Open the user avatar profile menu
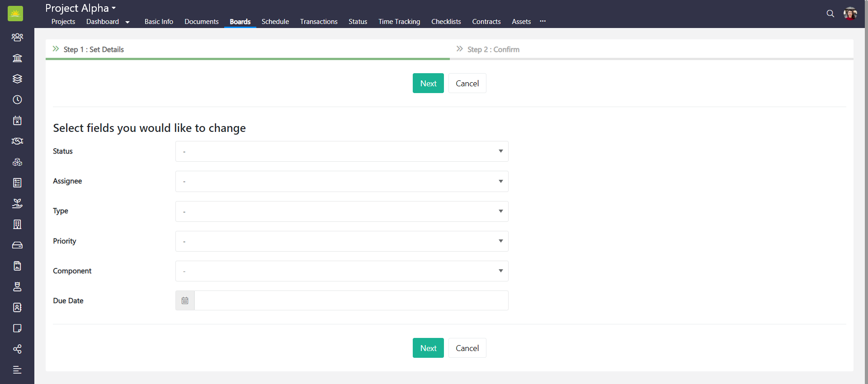Screen dimensions: 868x384 [x=850, y=14]
